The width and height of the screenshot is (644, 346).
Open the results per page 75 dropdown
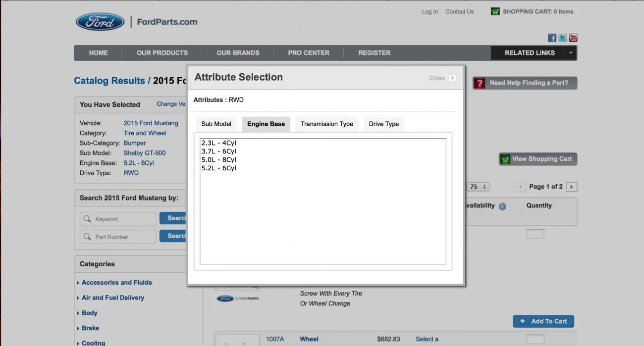tap(478, 187)
